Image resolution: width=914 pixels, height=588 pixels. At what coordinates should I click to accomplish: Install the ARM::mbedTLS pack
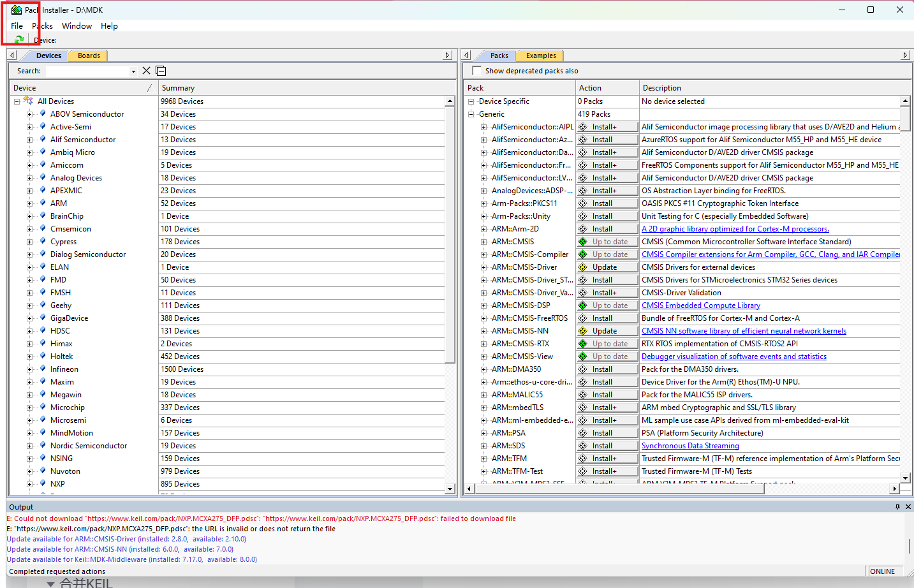(x=607, y=408)
